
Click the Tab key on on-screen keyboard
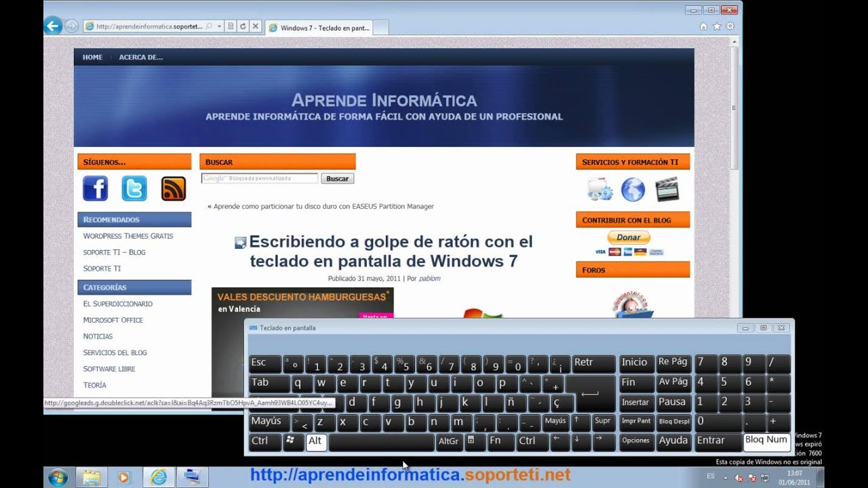tap(269, 383)
